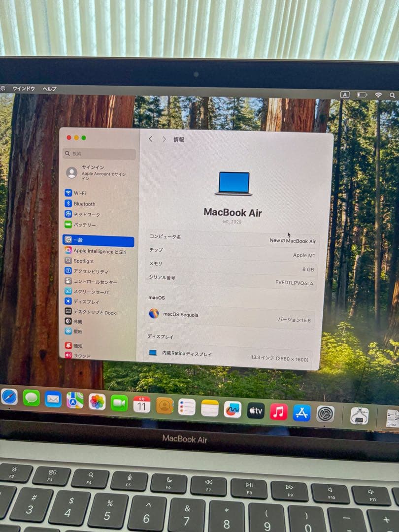Click battery status in menu bar
The height and width of the screenshot is (532, 399).
[362, 95]
